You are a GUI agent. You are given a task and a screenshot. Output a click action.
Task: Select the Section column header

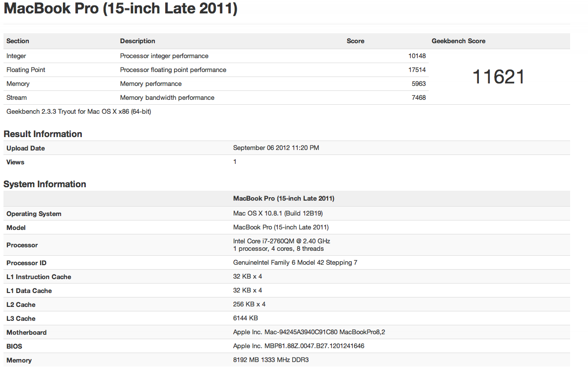[18, 41]
